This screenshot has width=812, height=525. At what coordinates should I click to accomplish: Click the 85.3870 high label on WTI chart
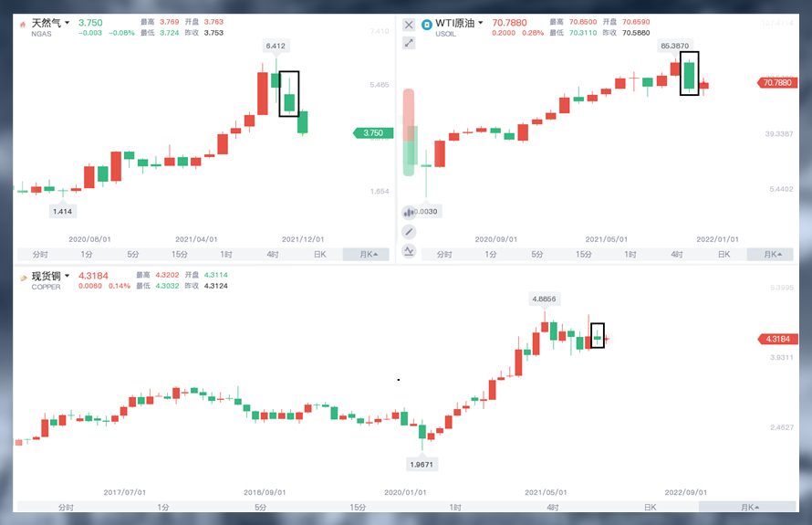[x=675, y=46]
